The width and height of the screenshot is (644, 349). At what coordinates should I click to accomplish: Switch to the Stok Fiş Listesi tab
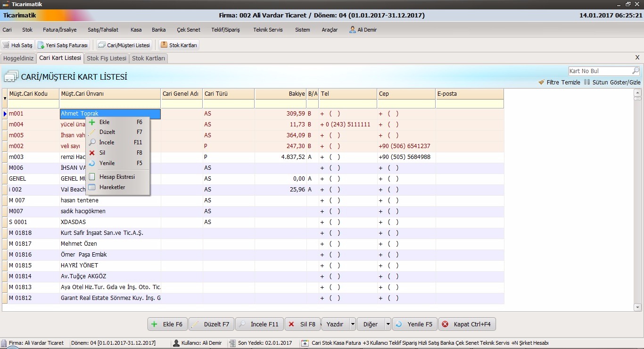pos(107,58)
